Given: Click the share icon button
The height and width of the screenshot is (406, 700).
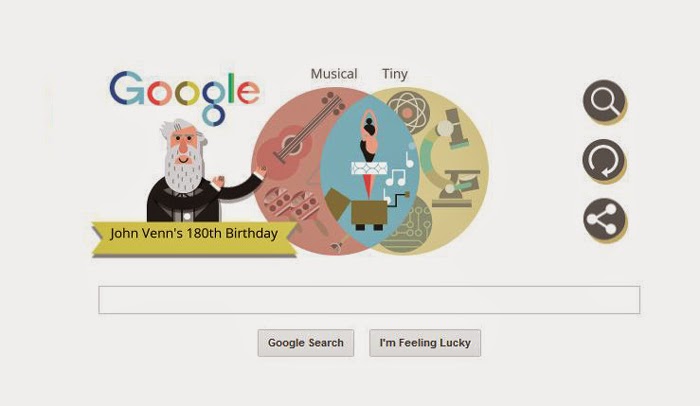Looking at the screenshot, I should (604, 220).
